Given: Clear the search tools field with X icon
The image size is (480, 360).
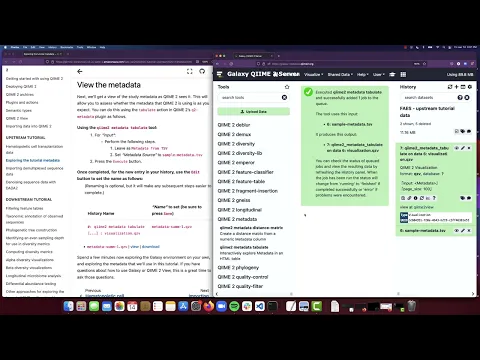Looking at the screenshot, I should coord(284,97).
